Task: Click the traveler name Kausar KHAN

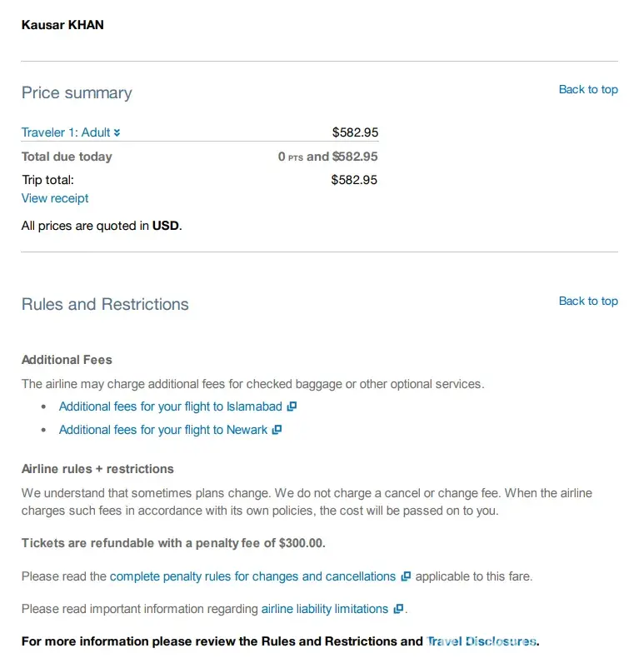Action: tap(62, 24)
